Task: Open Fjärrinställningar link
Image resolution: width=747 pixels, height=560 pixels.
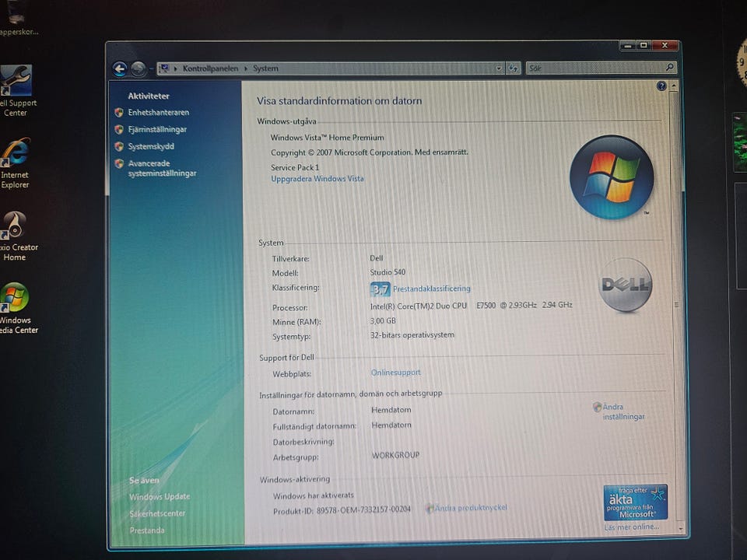Action: (x=157, y=130)
